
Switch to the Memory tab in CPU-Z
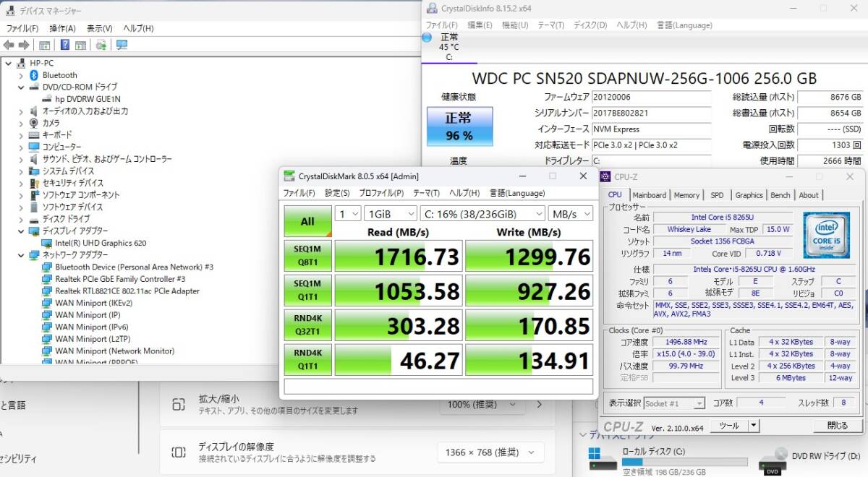(686, 195)
